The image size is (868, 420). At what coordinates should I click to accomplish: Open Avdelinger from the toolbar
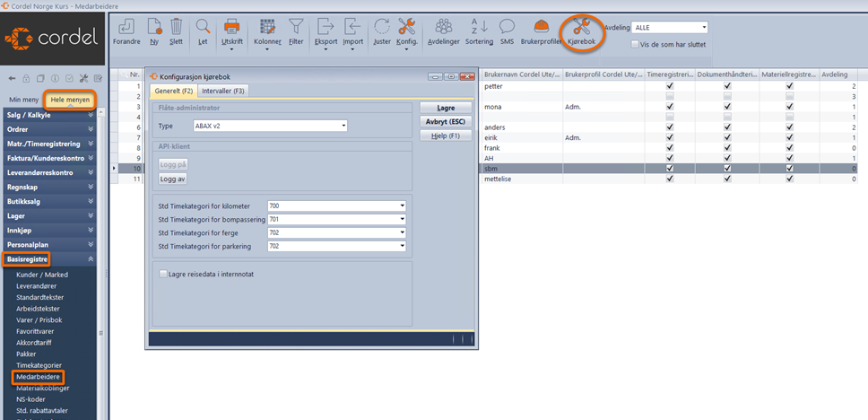click(443, 27)
